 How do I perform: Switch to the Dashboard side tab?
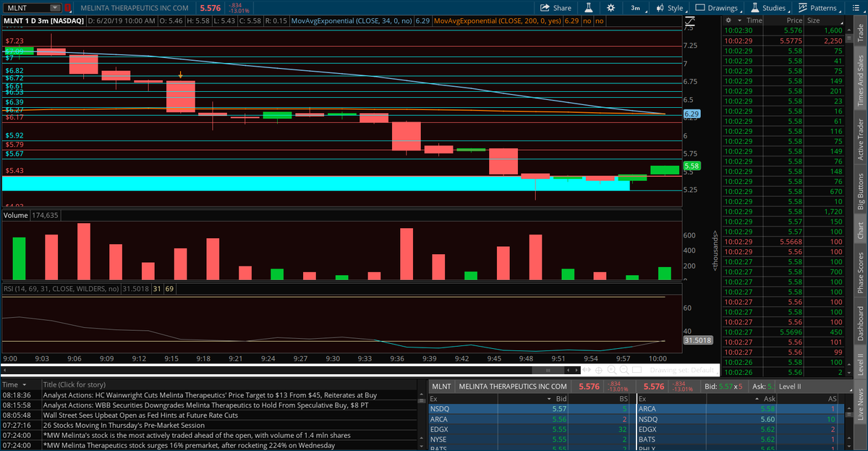click(x=860, y=323)
